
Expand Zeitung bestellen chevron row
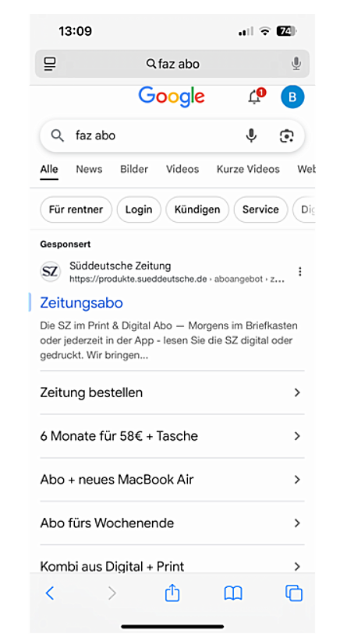point(172,392)
